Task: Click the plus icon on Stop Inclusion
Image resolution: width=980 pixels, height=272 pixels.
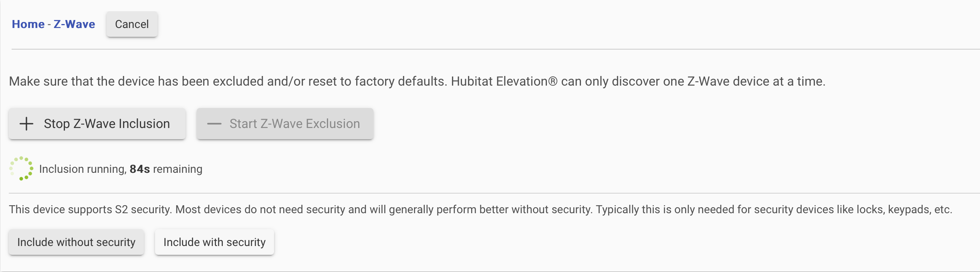Action: click(x=26, y=124)
